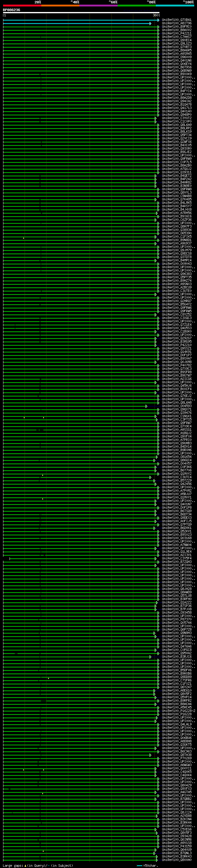The height and width of the screenshot is (868, 197).
Task: Select hit label UniRef100_Q39476
Action: coord(177,413)
